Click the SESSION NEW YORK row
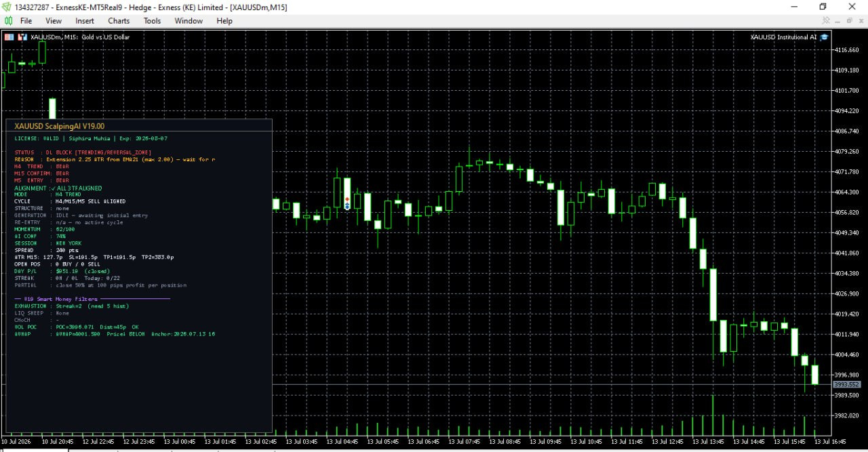Screen dimensions: 868x452 (x=48, y=243)
